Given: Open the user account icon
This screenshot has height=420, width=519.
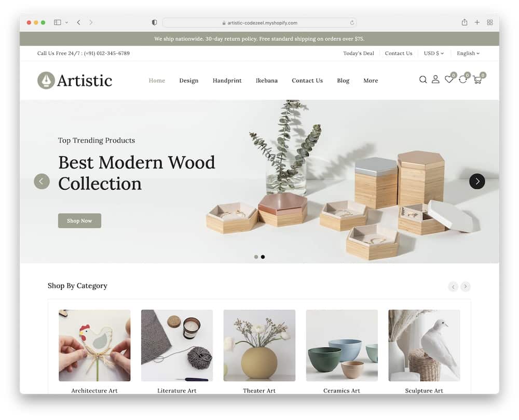Looking at the screenshot, I should (x=435, y=79).
